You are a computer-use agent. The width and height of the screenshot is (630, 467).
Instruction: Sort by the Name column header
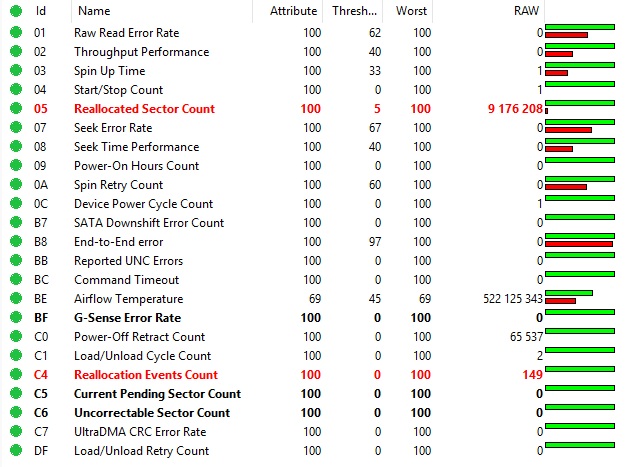[94, 11]
